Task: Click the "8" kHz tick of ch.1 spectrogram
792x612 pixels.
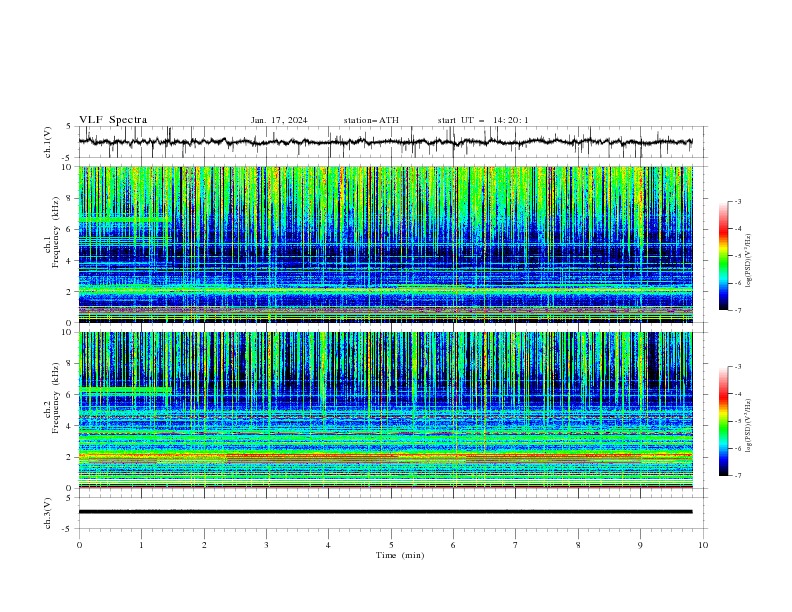Action: [x=70, y=198]
